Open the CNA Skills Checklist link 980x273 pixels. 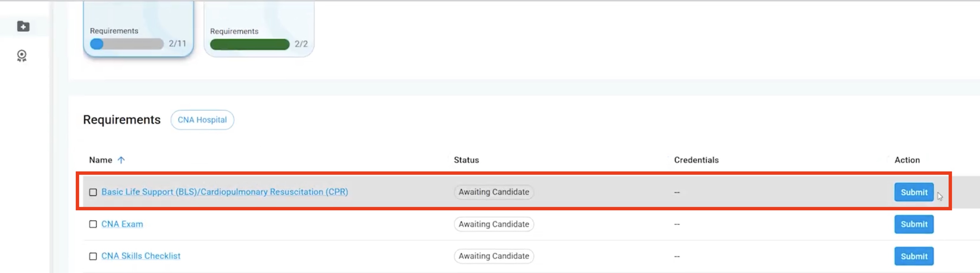(141, 256)
